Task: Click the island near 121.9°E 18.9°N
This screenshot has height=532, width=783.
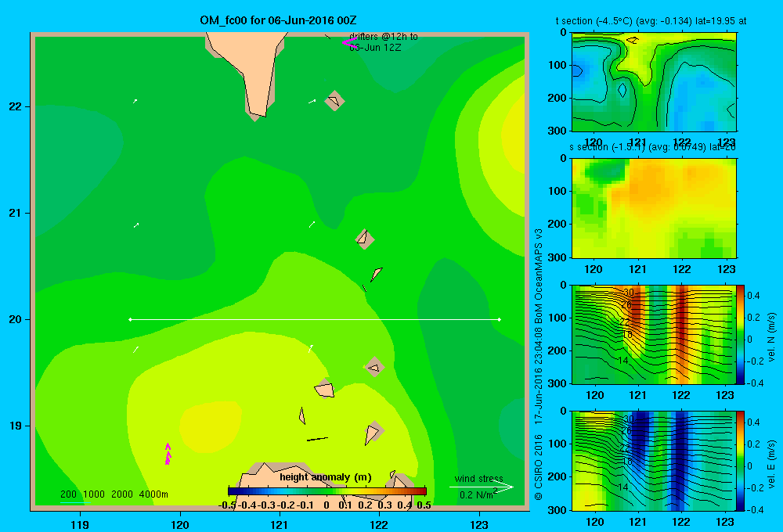Action: [x=373, y=433]
